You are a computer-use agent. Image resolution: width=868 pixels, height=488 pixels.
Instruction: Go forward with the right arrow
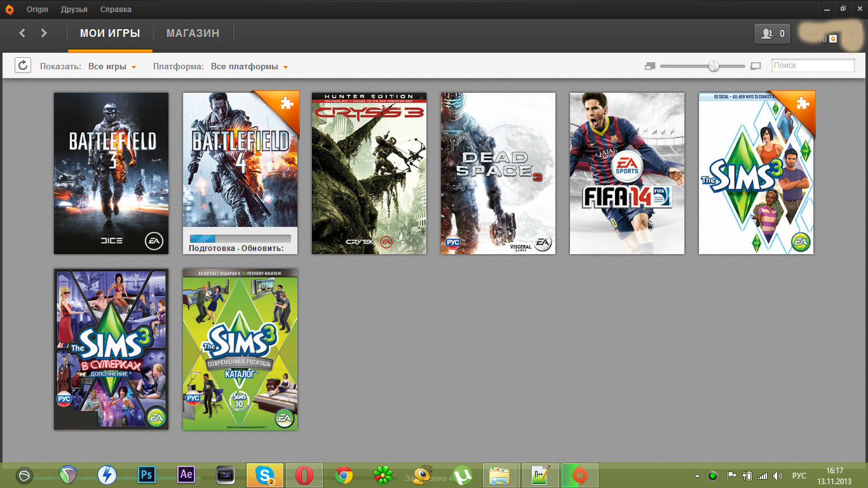44,33
